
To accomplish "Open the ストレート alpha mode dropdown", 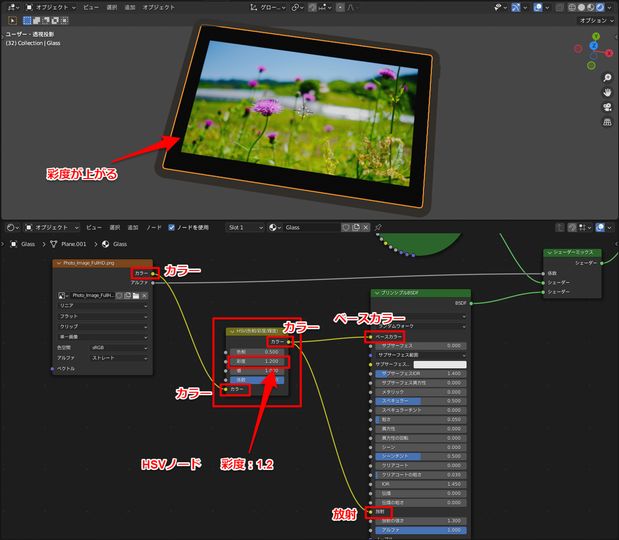I will click(x=119, y=358).
